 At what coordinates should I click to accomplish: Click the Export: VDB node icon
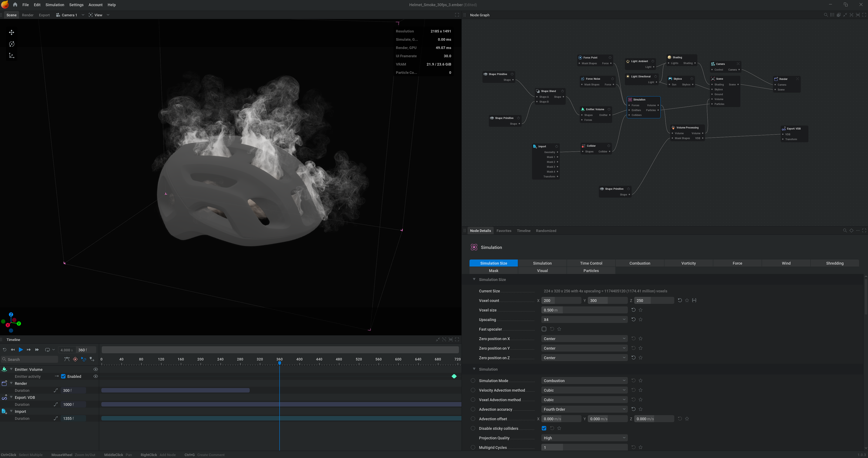(784, 128)
